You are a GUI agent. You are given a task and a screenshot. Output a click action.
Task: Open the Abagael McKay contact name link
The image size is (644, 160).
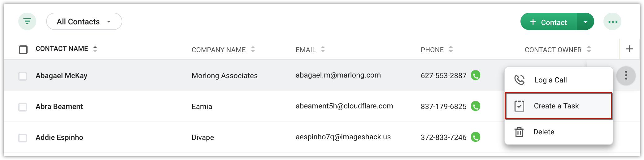(x=61, y=76)
